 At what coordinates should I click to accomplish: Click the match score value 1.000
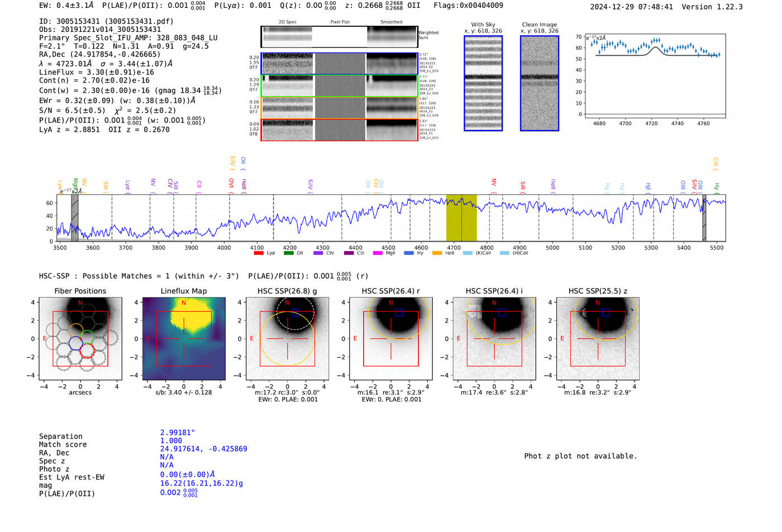(x=171, y=440)
